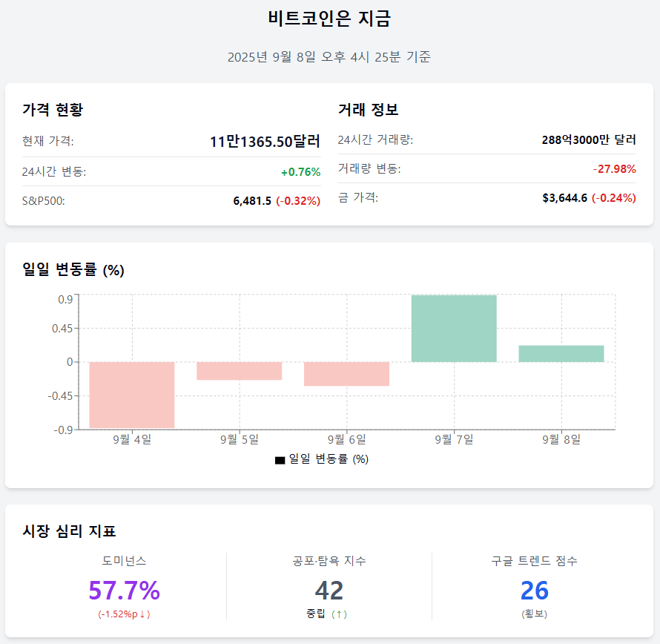Click the -0.9 y-axis tick label
Viewport: 660px width, 644px height.
64,430
